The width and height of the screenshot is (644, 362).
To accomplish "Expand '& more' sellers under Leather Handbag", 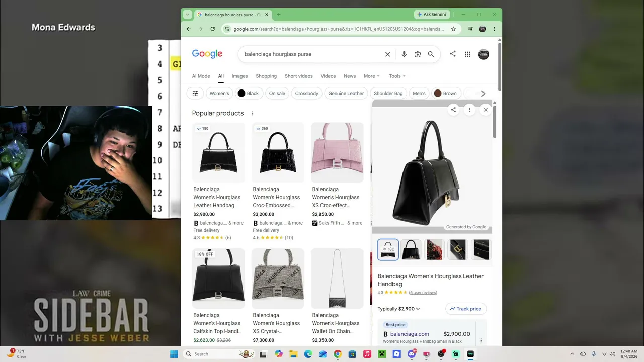I will [x=236, y=223].
